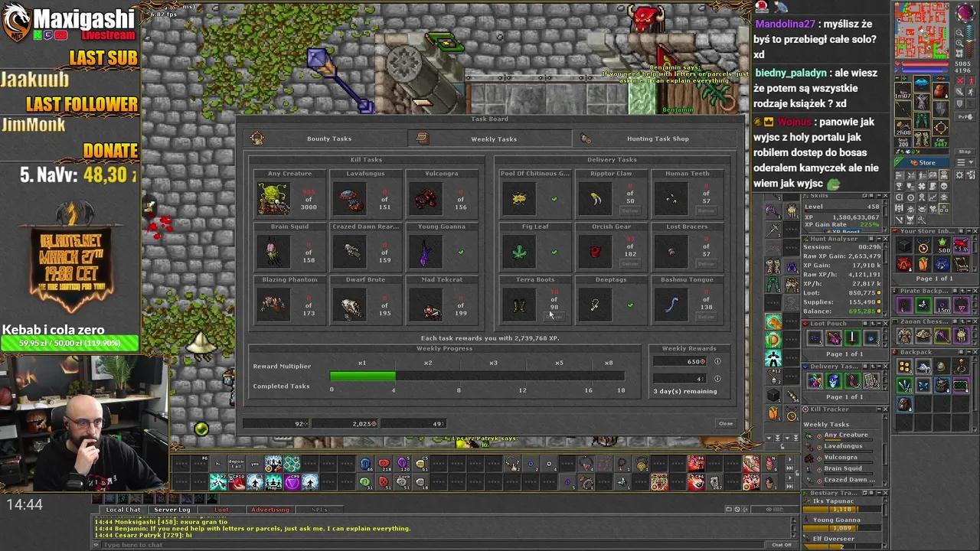Toggle the PvP mode button

click(x=965, y=116)
